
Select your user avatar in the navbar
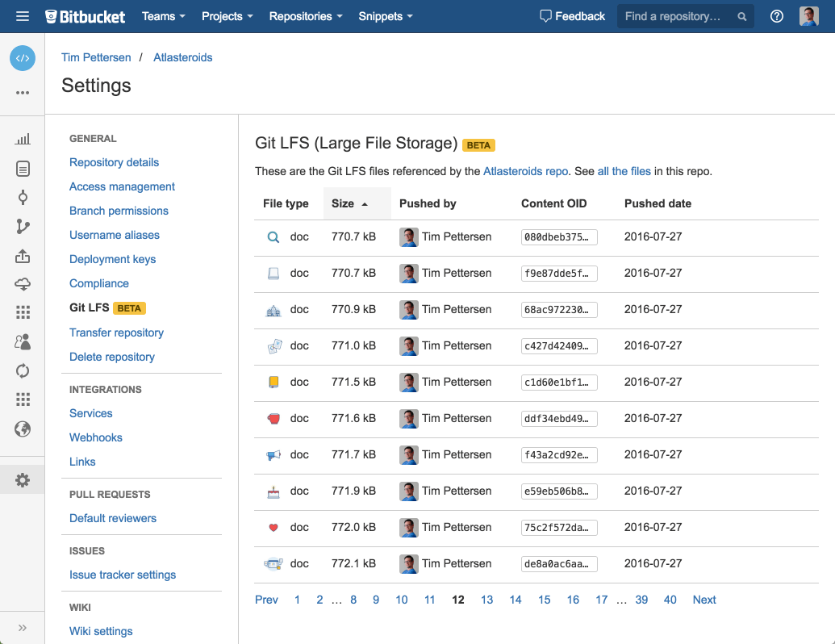[808, 15]
